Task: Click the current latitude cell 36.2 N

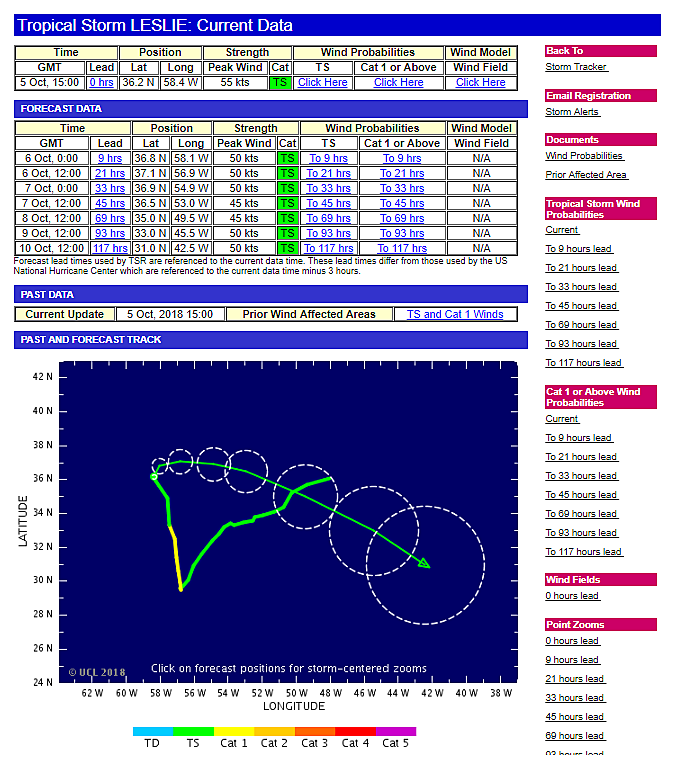Action: pos(138,83)
